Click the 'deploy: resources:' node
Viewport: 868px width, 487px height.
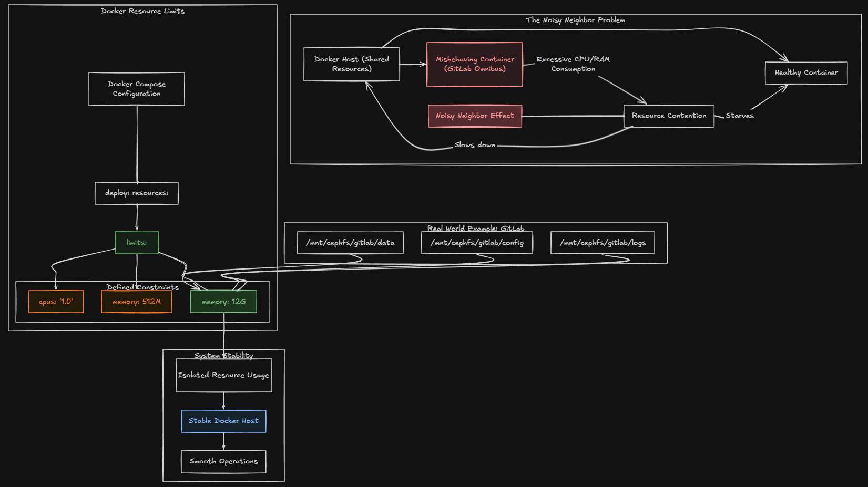(137, 193)
